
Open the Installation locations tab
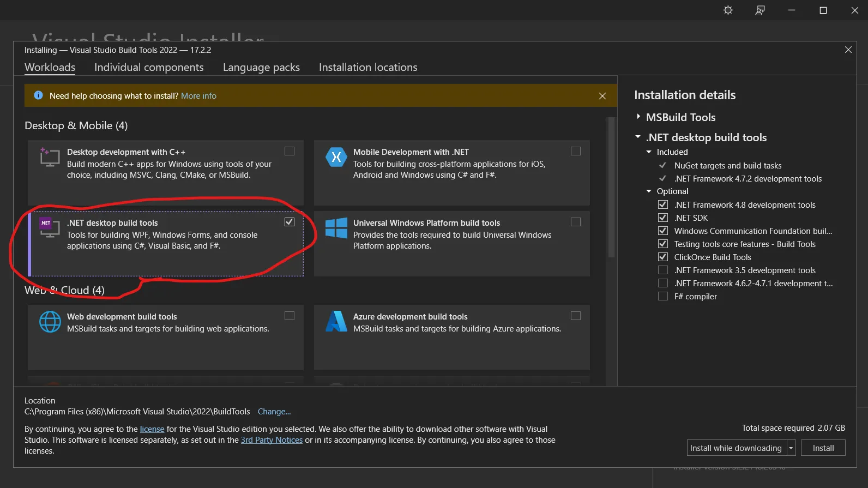tap(368, 67)
